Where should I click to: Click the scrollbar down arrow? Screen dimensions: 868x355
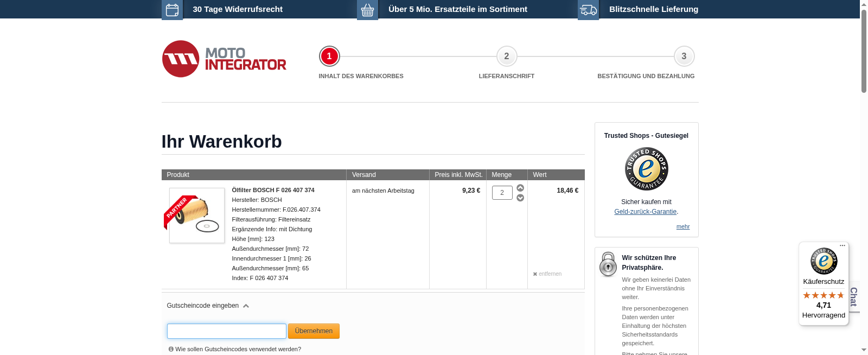point(864,351)
